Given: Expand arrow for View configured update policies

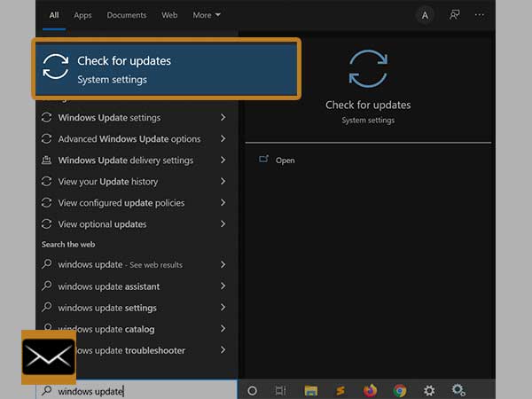Looking at the screenshot, I should [223, 202].
